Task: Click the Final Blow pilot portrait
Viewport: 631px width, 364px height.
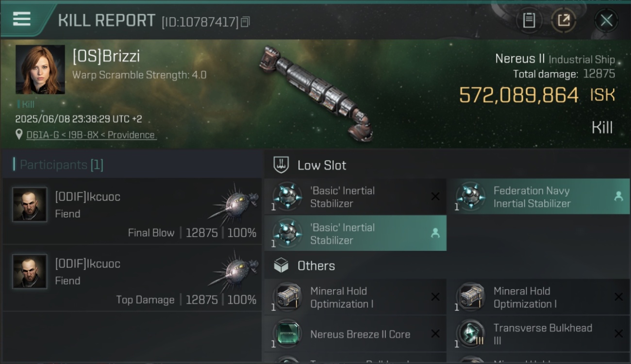Action: click(30, 205)
